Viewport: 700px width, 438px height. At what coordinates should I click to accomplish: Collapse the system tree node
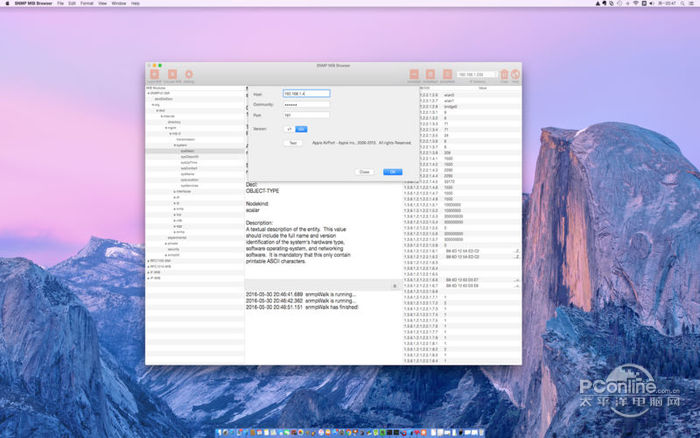click(x=175, y=145)
